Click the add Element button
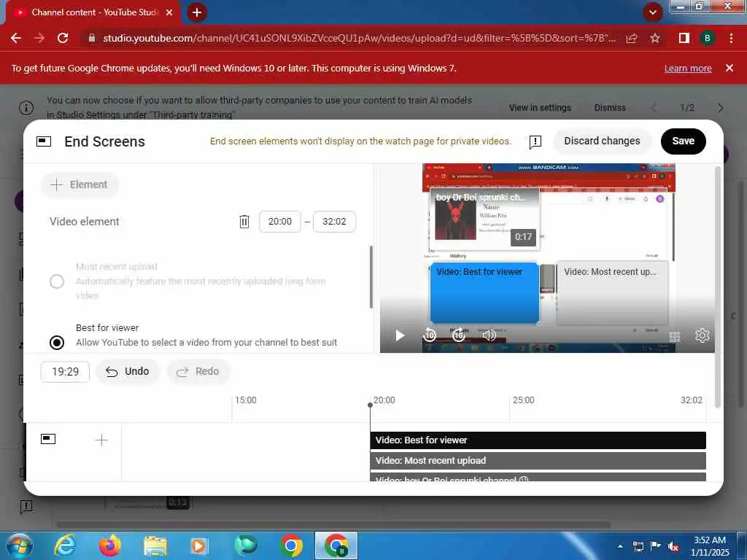747x560 pixels. click(x=80, y=184)
